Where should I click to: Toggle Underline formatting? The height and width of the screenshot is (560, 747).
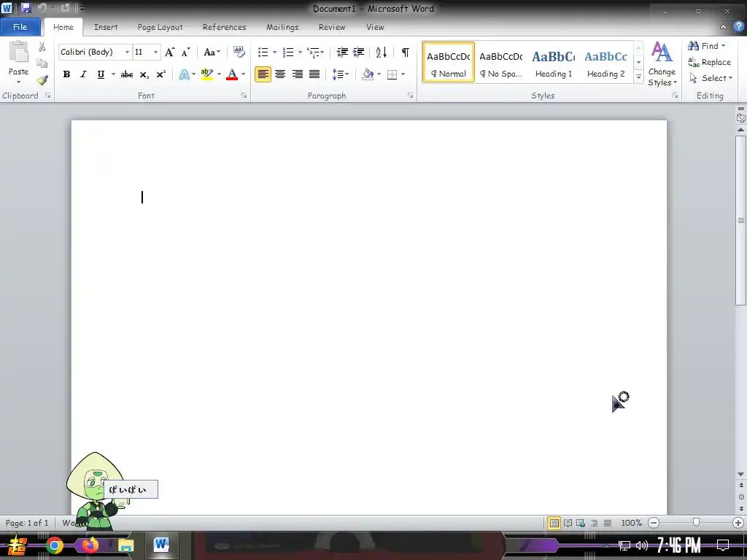101,74
